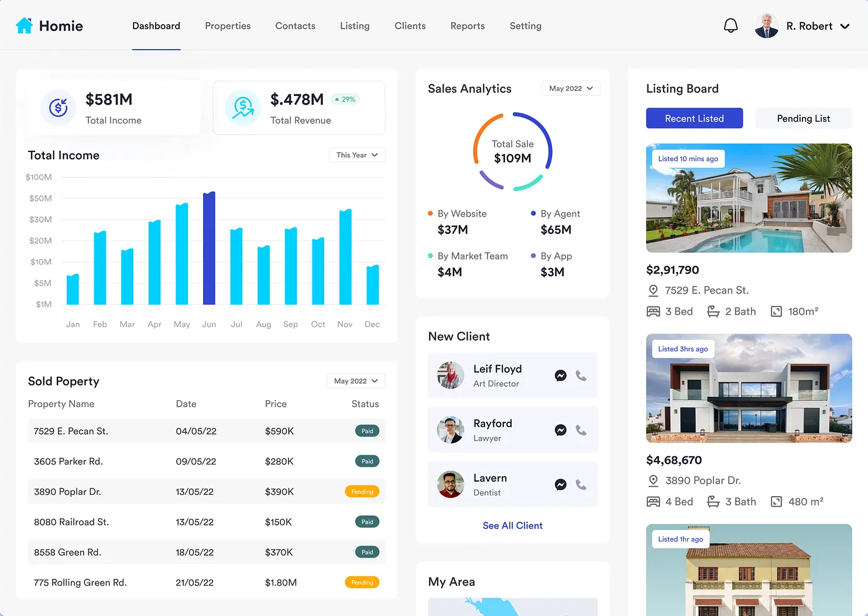The height and width of the screenshot is (616, 868).
Task: Expand the This Year dropdown
Action: pyautogui.click(x=357, y=155)
